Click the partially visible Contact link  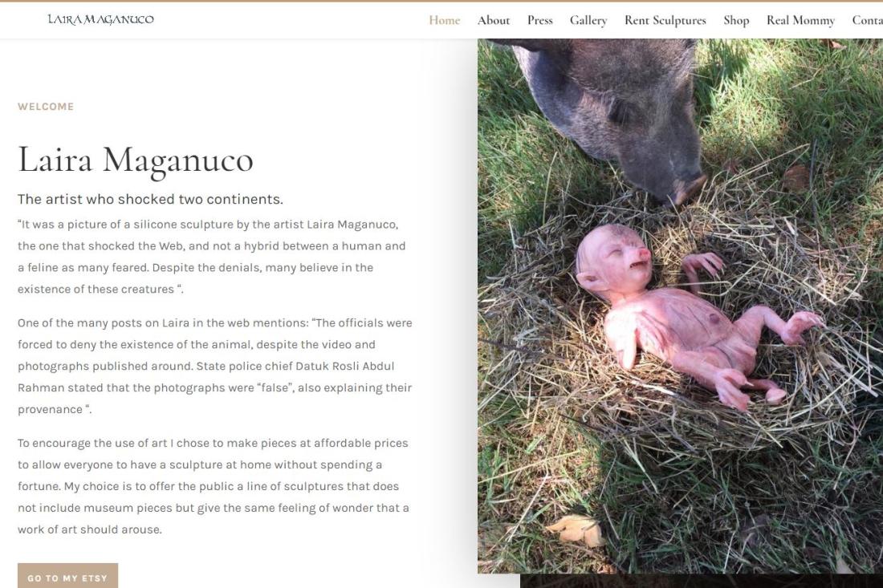[x=867, y=20]
